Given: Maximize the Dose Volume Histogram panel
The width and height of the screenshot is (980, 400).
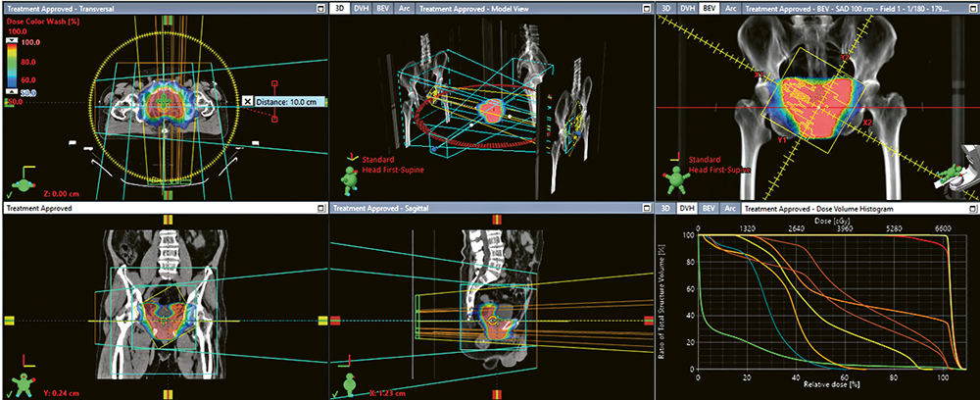Looking at the screenshot, I should tap(971, 208).
